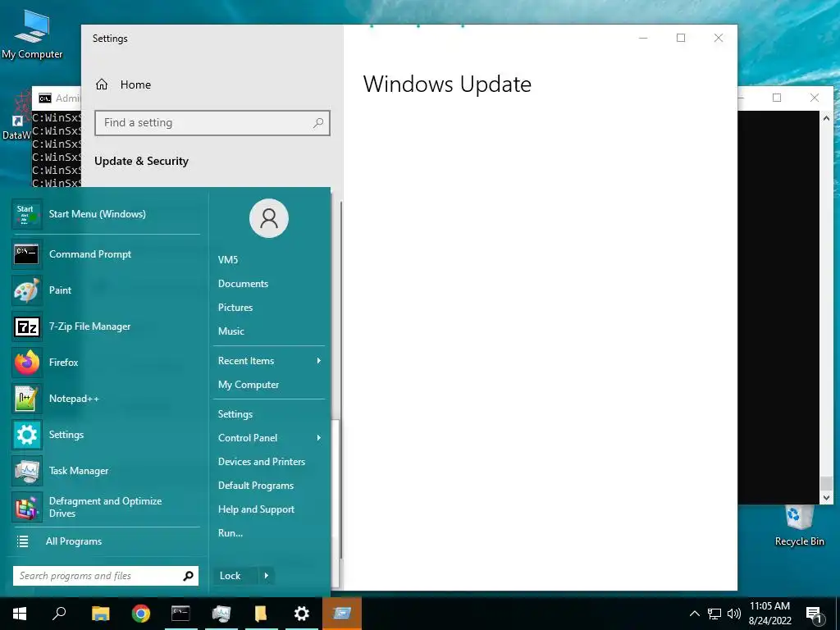Viewport: 840px width, 630px height.
Task: Launch Google Chrome from the taskbar
Action: pyautogui.click(x=141, y=614)
